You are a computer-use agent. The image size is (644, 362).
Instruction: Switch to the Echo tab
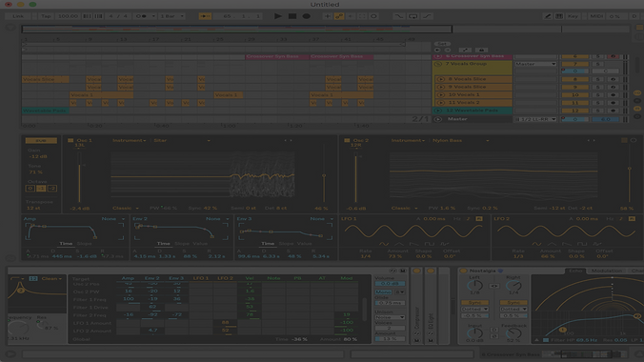click(x=575, y=271)
